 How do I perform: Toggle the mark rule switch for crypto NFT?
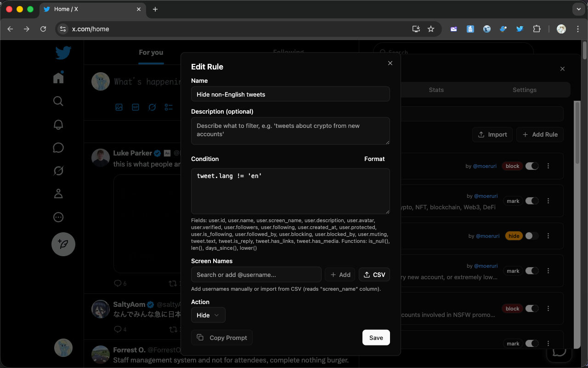tap(532, 201)
